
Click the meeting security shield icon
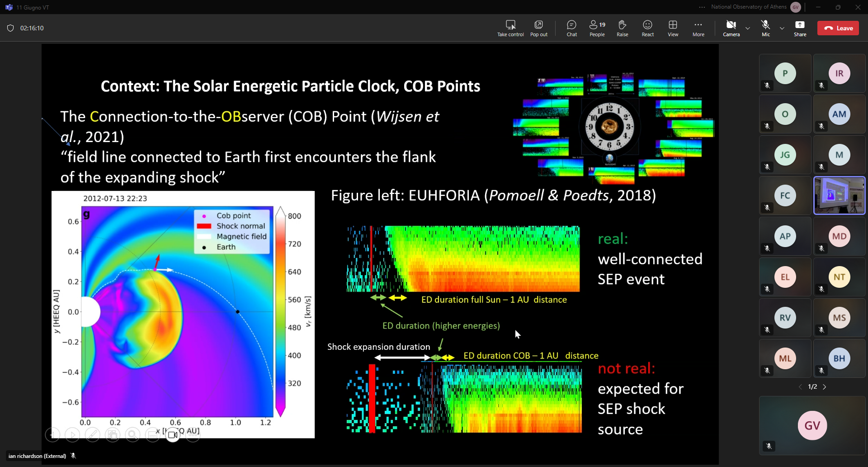click(x=10, y=28)
